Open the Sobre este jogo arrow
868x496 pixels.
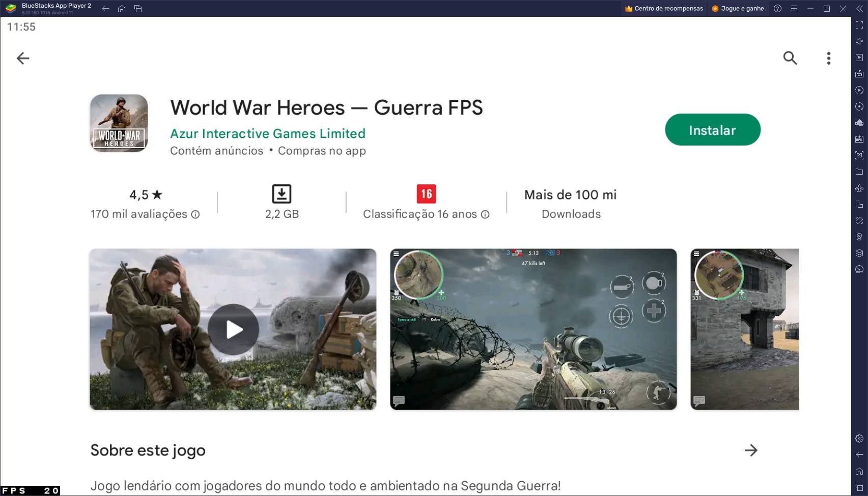click(x=751, y=450)
